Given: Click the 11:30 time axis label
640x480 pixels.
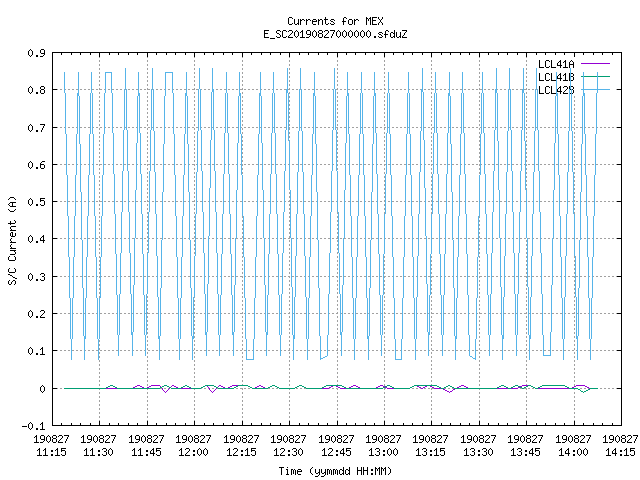Looking at the screenshot, I should point(98,446).
